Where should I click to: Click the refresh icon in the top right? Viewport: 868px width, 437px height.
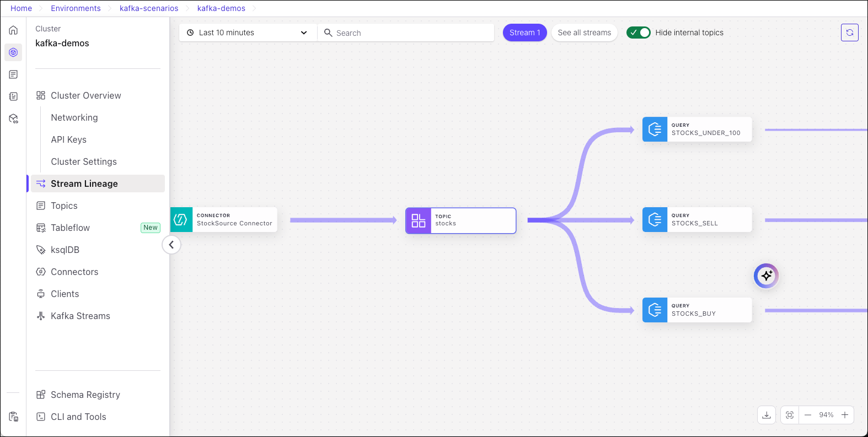(849, 33)
